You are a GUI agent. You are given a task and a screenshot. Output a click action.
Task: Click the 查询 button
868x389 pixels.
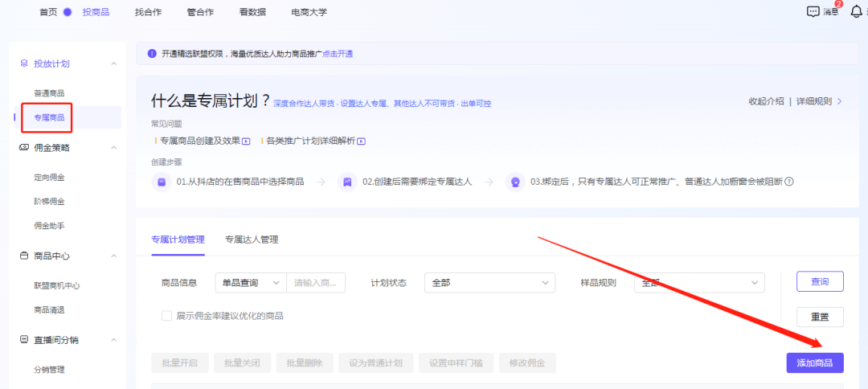(820, 281)
